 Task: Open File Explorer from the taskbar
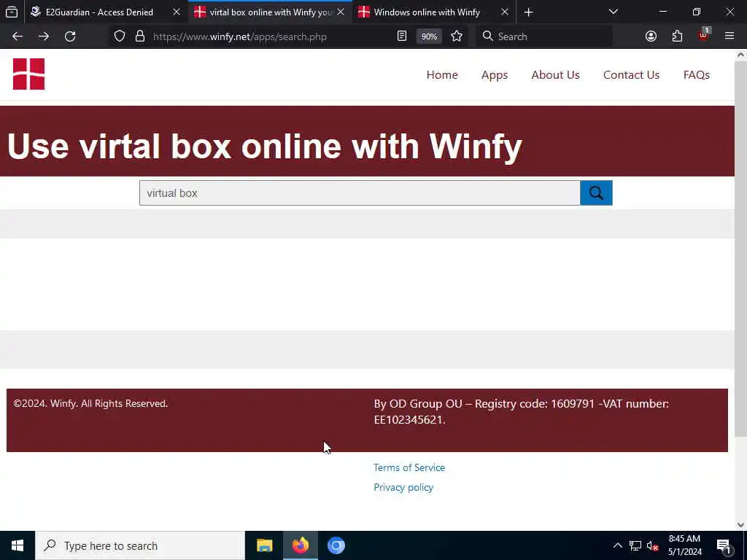(x=264, y=545)
